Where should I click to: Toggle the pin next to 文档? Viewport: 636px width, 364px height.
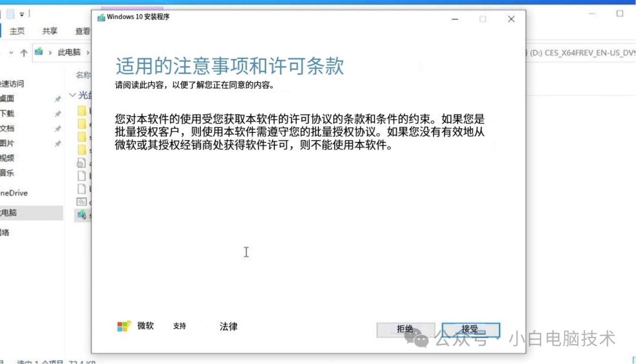pyautogui.click(x=57, y=128)
